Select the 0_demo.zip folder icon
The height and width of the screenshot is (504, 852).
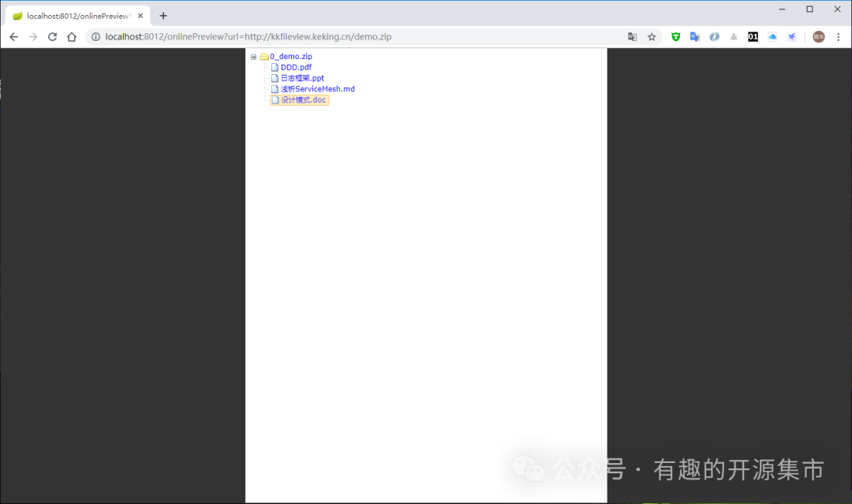click(264, 57)
